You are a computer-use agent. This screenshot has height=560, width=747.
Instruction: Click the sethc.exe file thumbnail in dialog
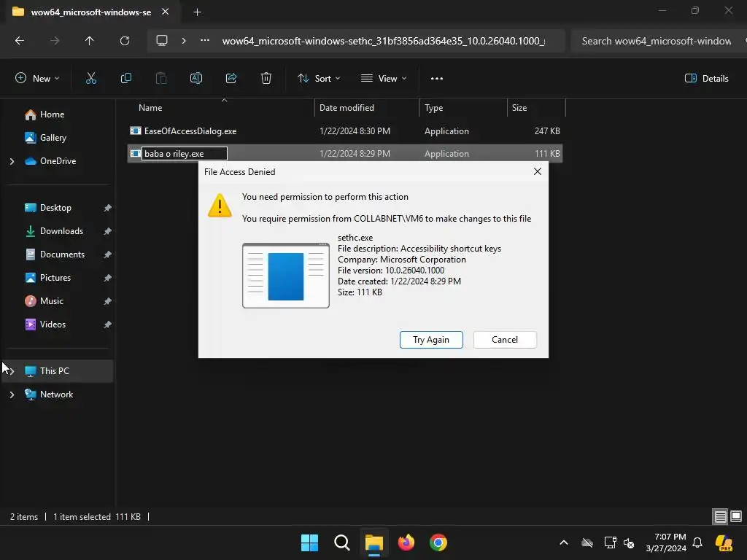tap(286, 276)
